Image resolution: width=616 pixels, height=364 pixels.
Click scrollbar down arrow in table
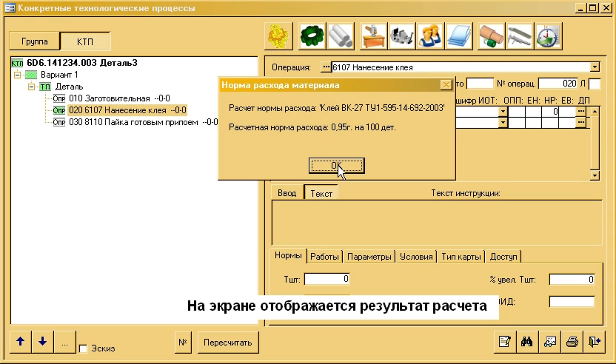595,176
